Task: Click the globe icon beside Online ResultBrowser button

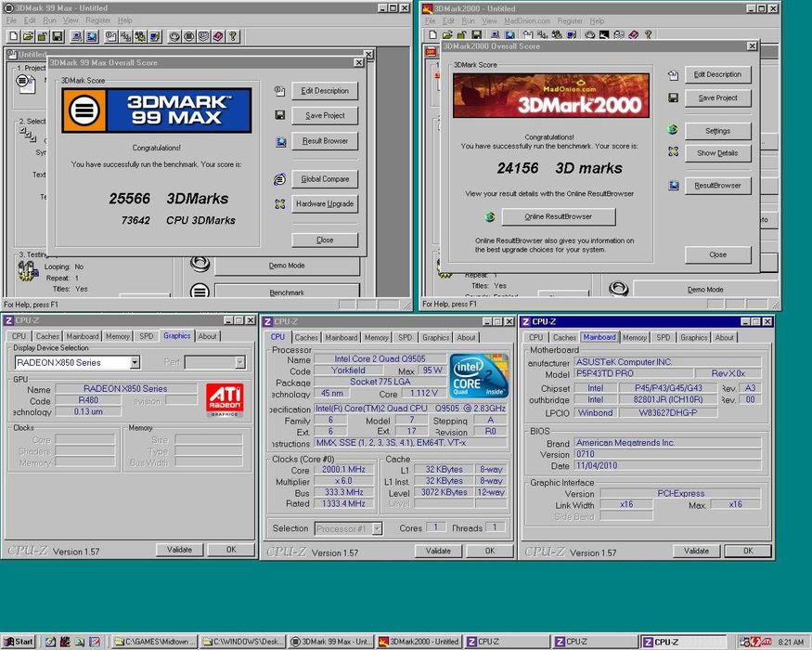Action: [x=490, y=216]
